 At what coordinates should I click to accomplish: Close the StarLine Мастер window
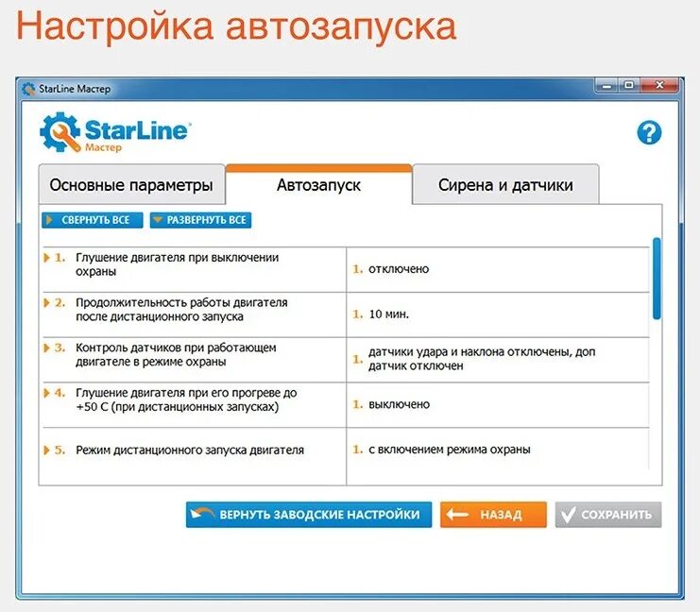(x=659, y=85)
